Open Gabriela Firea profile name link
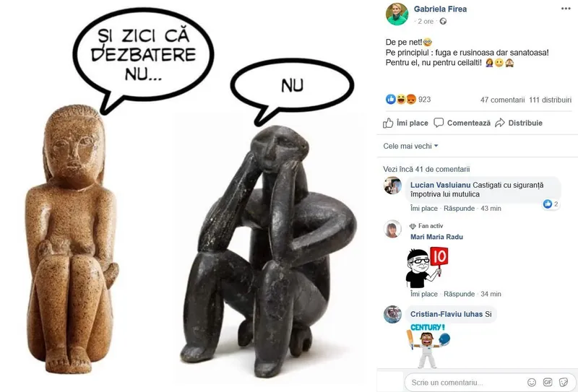This screenshot has width=578, height=392. pyautogui.click(x=440, y=9)
